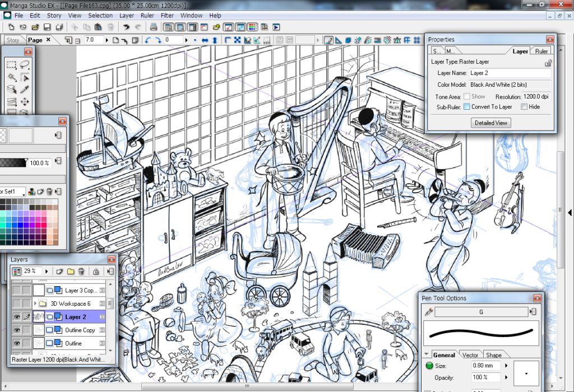574x392 pixels.
Task: Toggle the green Size indicator in Pen Options
Action: (x=429, y=365)
